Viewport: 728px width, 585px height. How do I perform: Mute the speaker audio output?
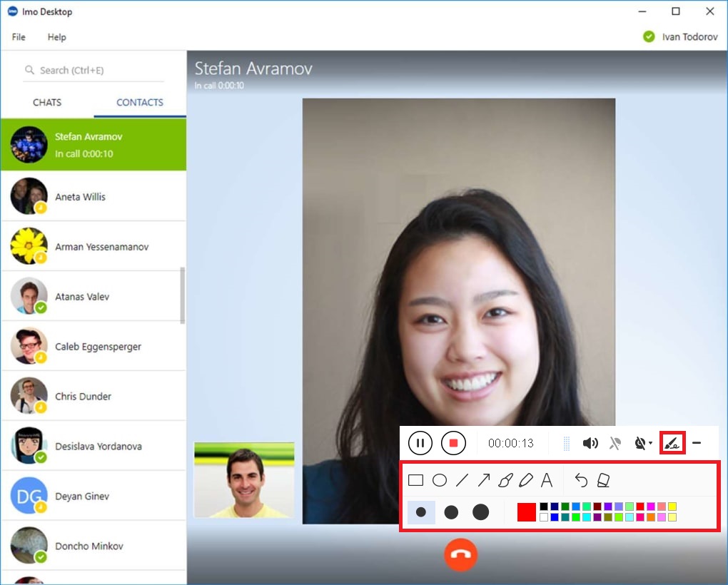point(590,442)
